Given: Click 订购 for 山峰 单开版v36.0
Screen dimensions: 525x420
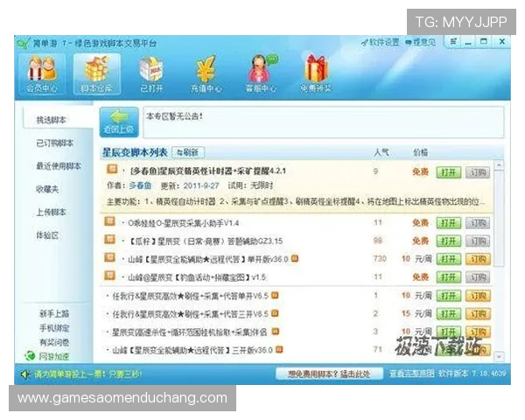Looking at the screenshot, I should pos(478,259).
